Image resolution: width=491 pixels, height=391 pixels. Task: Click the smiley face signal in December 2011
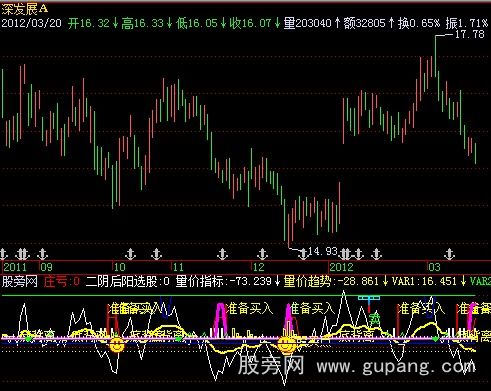coord(286,345)
